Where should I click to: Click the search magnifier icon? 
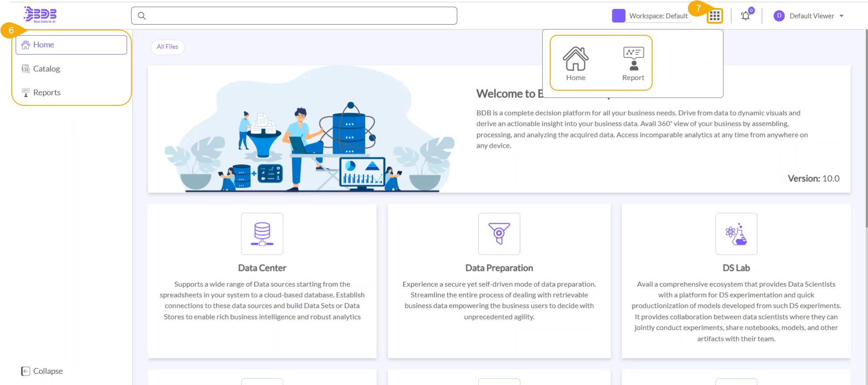(x=142, y=16)
